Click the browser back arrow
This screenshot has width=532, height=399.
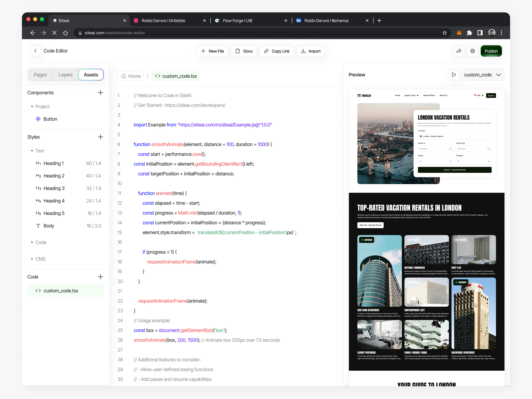pyautogui.click(x=33, y=33)
